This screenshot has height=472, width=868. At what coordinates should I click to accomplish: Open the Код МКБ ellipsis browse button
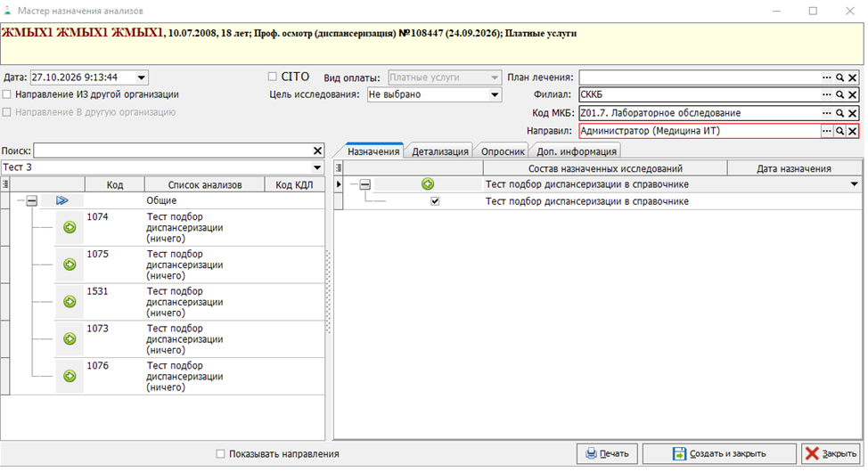(x=826, y=113)
